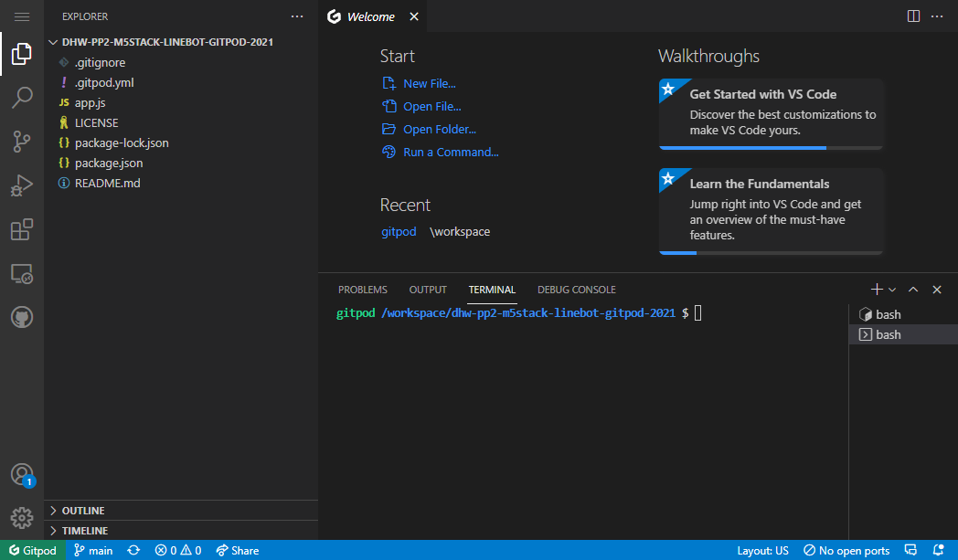The image size is (958, 560).
Task: Close the Welcome tab
Action: point(413,16)
